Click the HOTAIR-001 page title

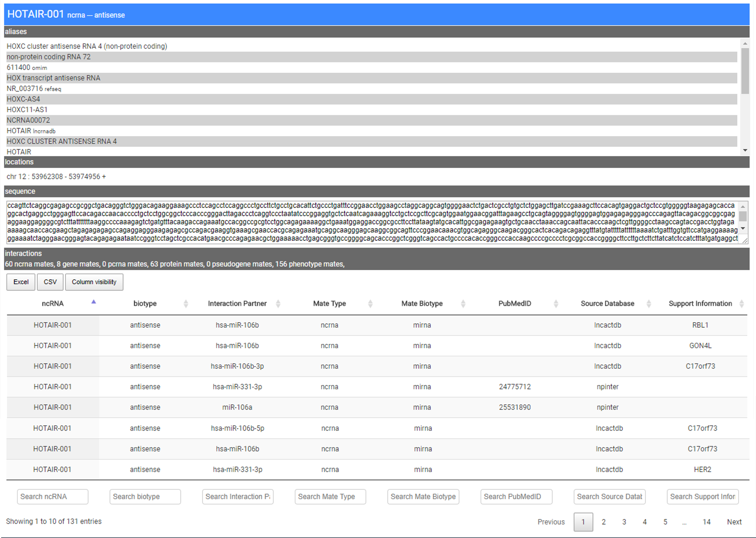tap(36, 14)
